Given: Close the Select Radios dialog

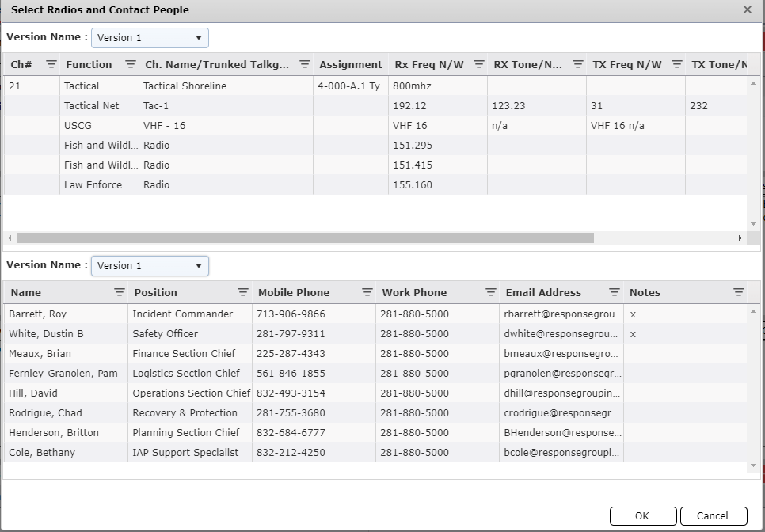Looking at the screenshot, I should pos(747,10).
